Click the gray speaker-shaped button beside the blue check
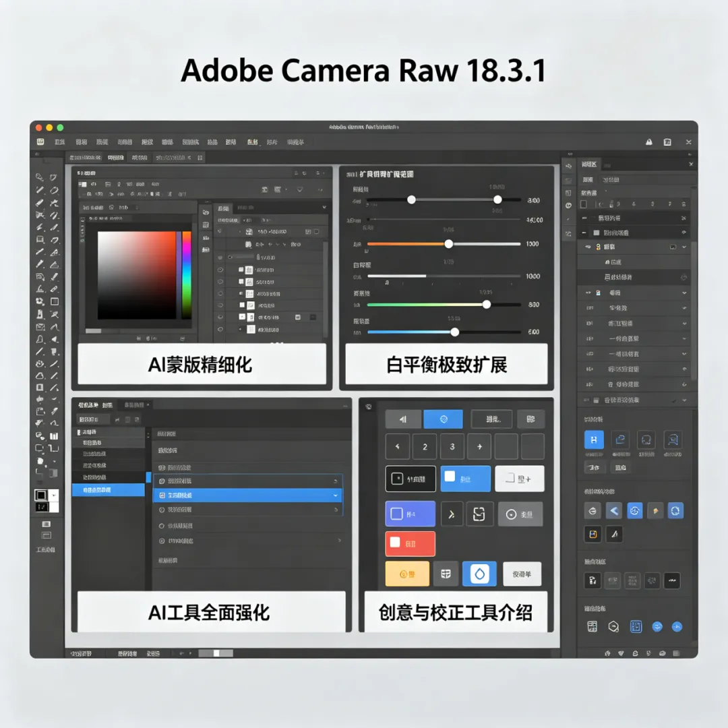728x728 pixels. [x=404, y=419]
